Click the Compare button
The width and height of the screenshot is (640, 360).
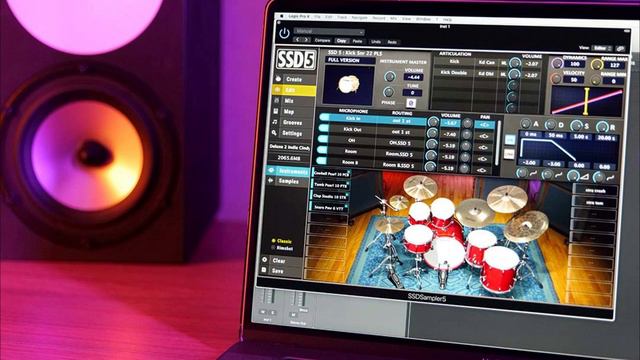[x=322, y=40]
